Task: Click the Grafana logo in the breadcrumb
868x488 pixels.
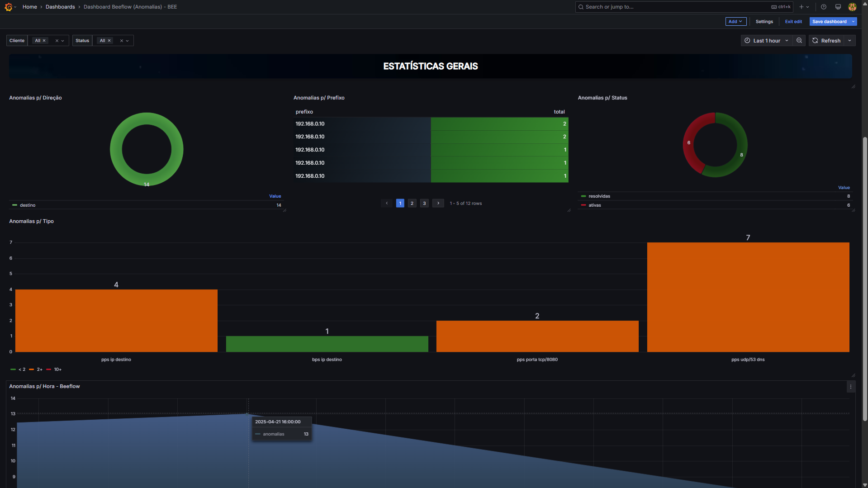Action: pyautogui.click(x=9, y=7)
